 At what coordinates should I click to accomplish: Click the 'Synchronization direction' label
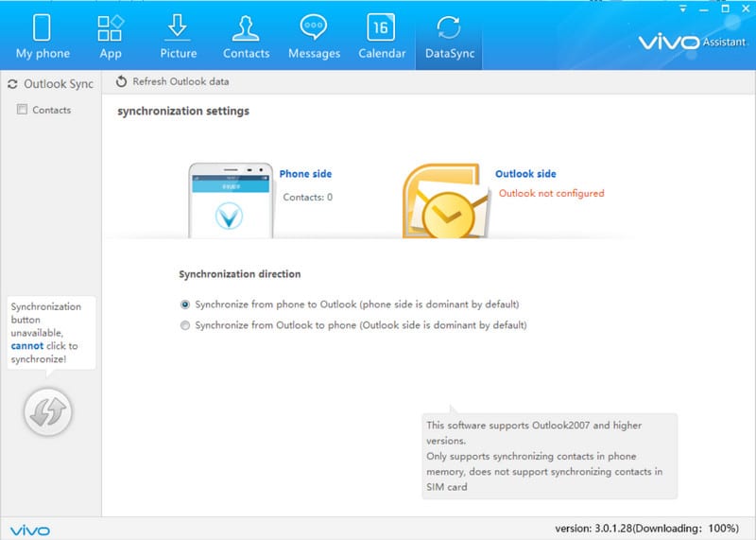point(240,274)
